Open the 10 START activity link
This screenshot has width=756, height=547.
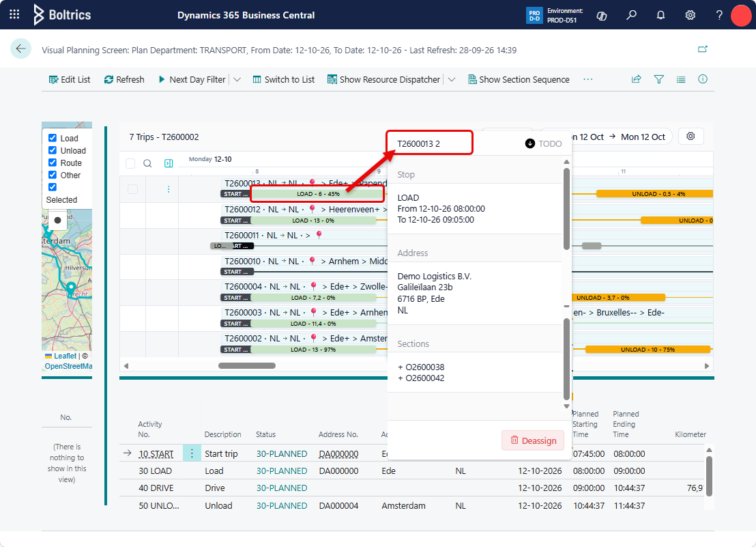pyautogui.click(x=156, y=454)
